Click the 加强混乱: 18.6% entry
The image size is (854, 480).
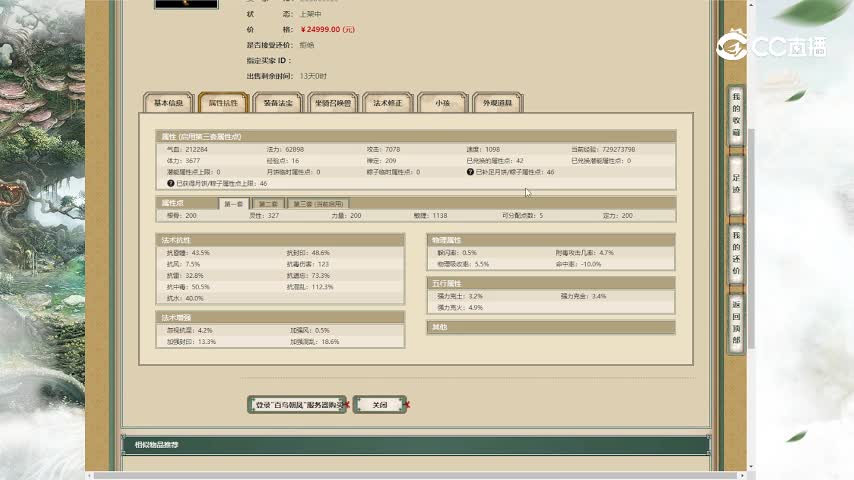(x=315, y=342)
